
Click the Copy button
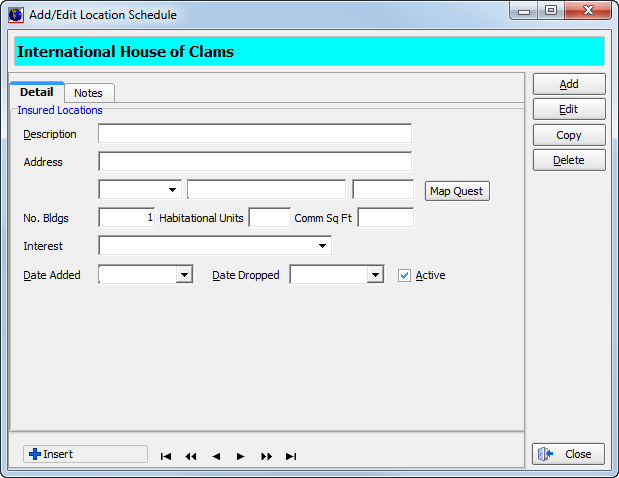[568, 135]
